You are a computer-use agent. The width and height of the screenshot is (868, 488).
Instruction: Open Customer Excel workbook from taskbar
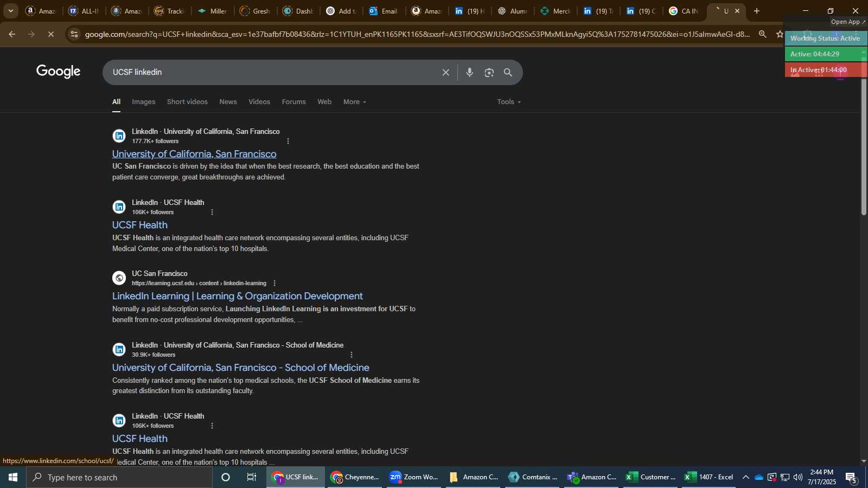(x=651, y=477)
